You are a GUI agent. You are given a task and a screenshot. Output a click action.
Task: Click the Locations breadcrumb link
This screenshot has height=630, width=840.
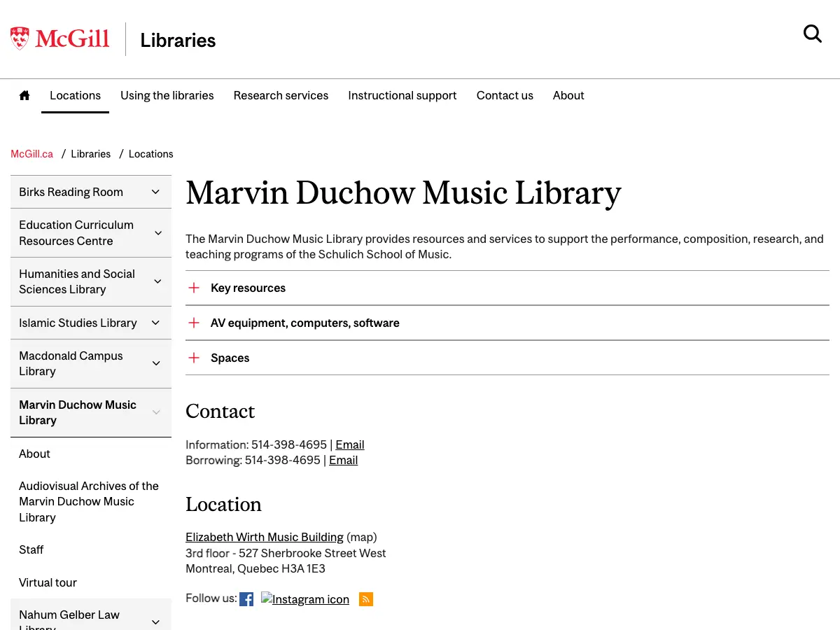pos(151,154)
